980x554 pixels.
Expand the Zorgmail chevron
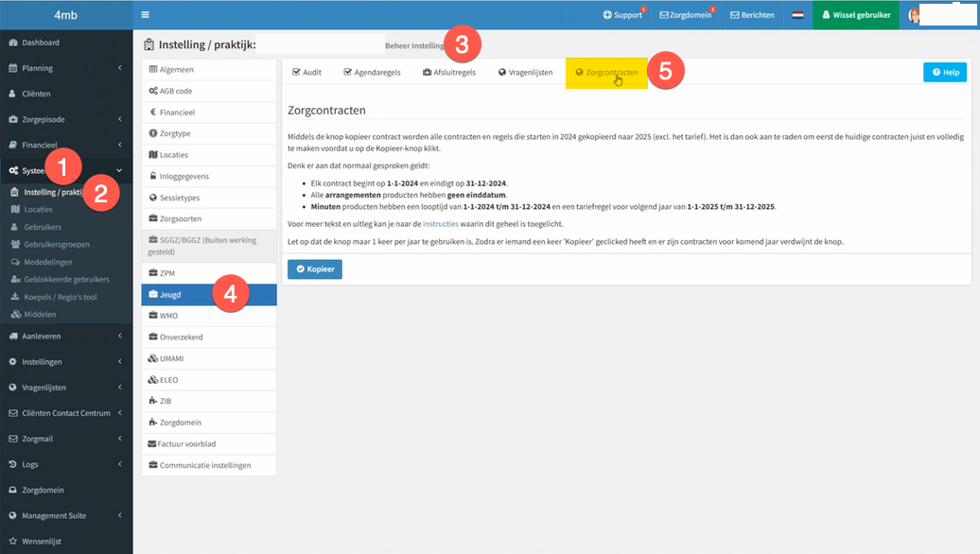coord(119,439)
